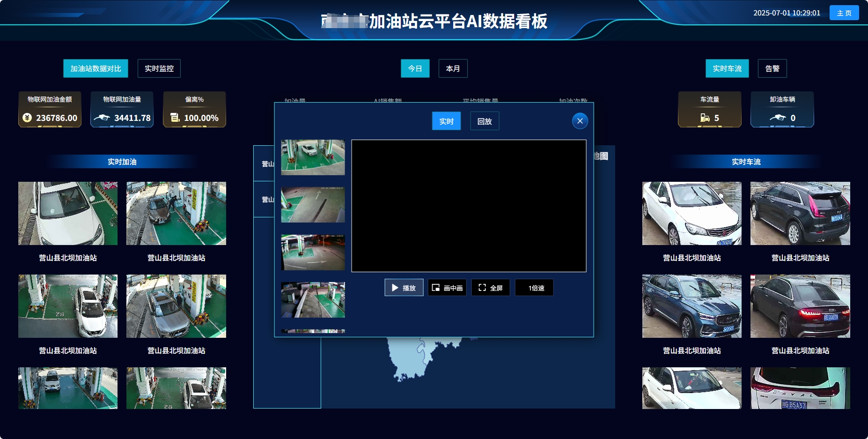The height and width of the screenshot is (439, 868).
Task: Open 实时车流 white sedan front image
Action: (692, 213)
